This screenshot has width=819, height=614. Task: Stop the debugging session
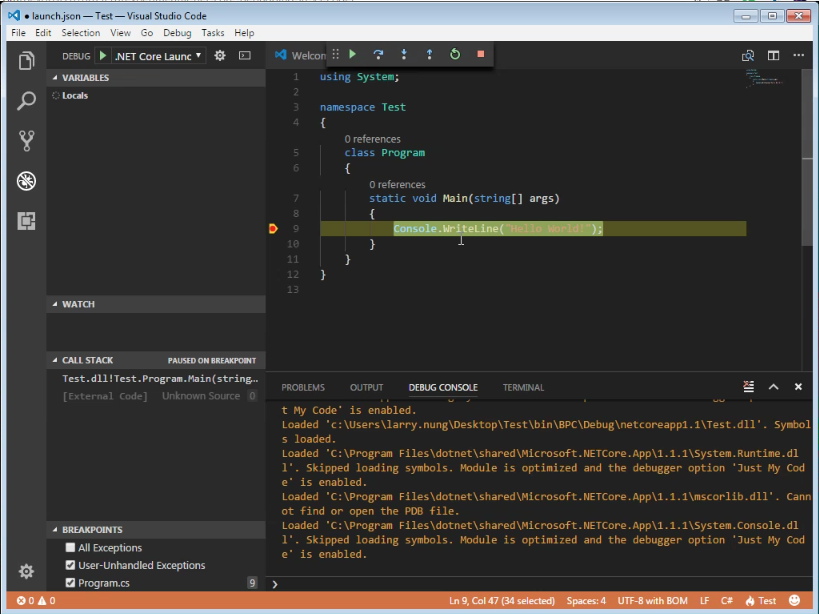pyautogui.click(x=481, y=54)
